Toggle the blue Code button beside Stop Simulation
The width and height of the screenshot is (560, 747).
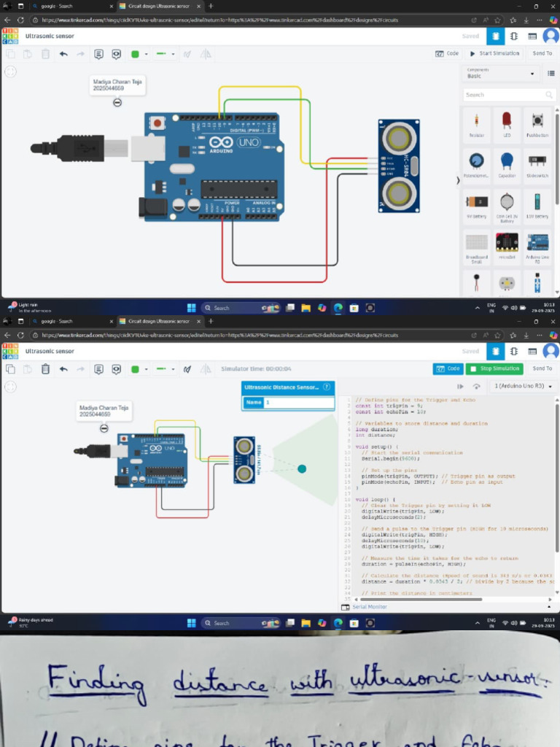point(448,368)
